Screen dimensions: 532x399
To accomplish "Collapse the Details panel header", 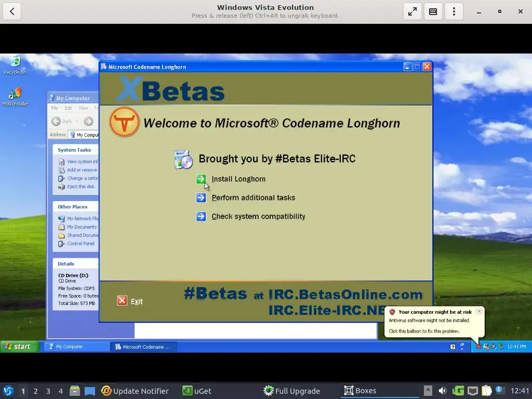I will coord(76,263).
